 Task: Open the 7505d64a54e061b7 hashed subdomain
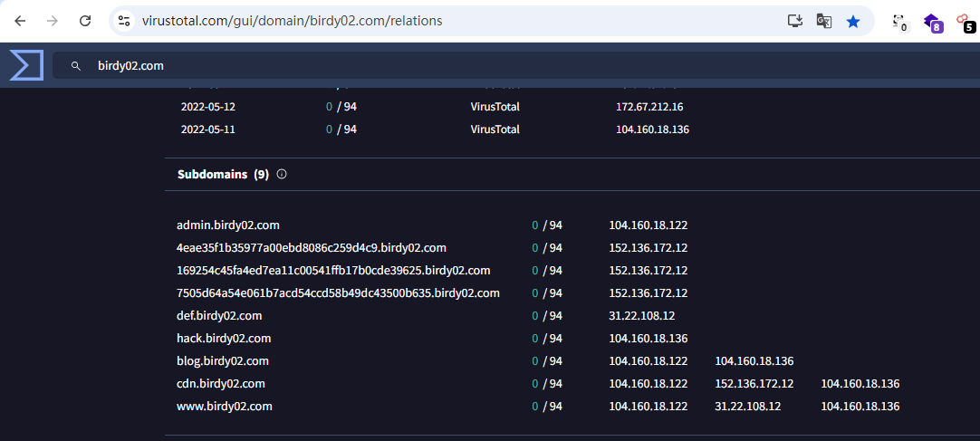(x=338, y=292)
